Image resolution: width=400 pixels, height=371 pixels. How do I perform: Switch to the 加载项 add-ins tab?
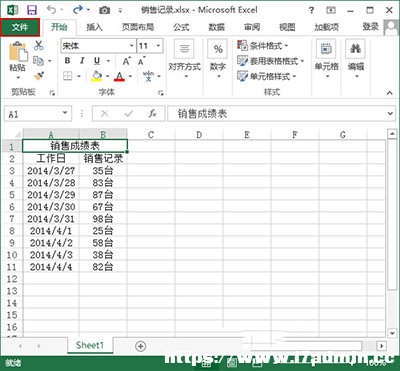coord(327,27)
